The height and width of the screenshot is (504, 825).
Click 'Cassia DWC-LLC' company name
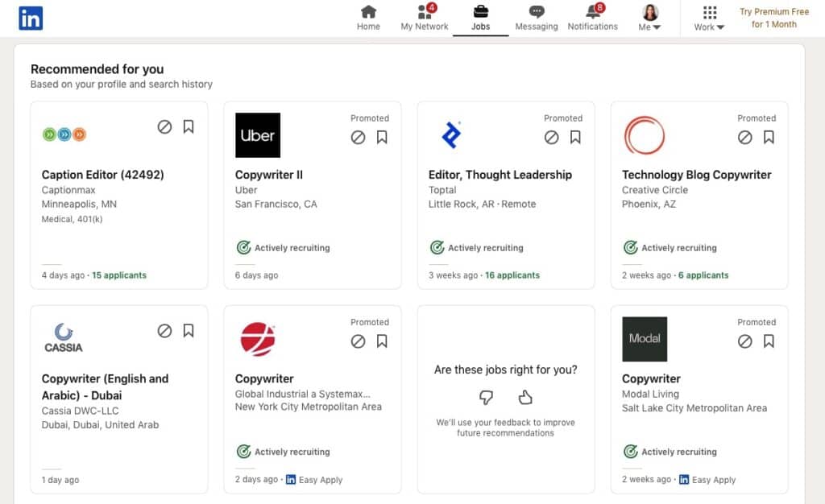pyautogui.click(x=80, y=411)
